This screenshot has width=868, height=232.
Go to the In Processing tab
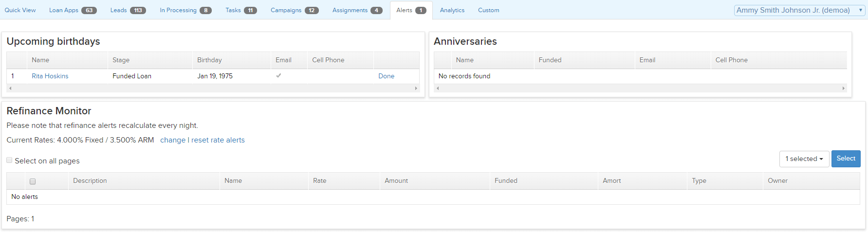[x=185, y=10]
